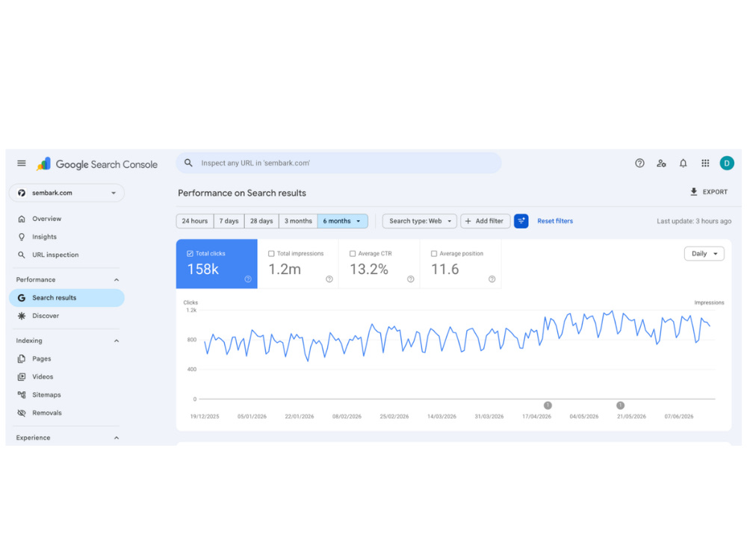Show help for Total impressions metric

click(x=329, y=279)
